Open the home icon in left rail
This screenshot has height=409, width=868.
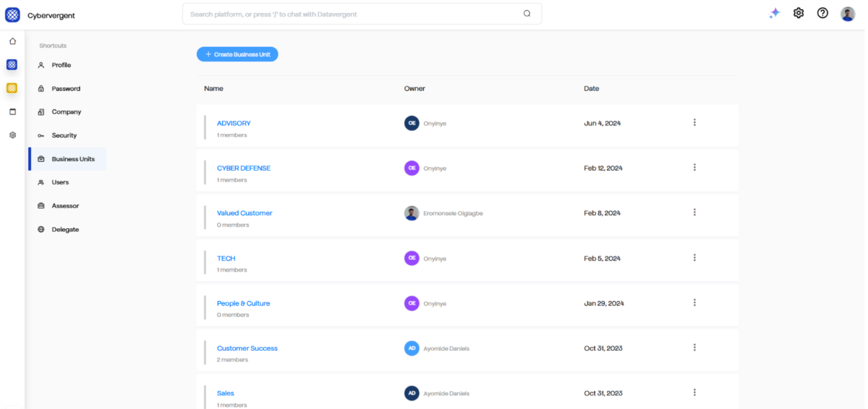pyautogui.click(x=12, y=41)
